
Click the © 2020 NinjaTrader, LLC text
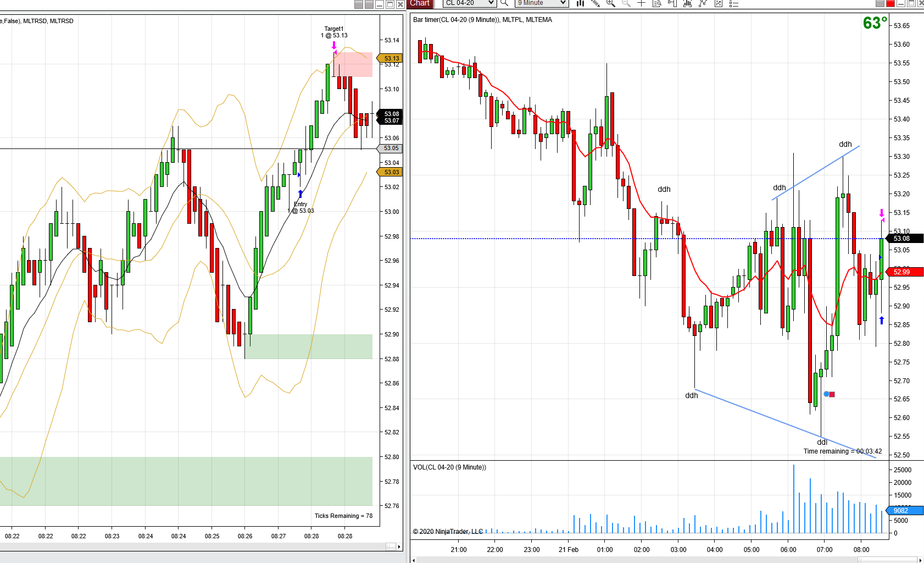click(x=448, y=532)
